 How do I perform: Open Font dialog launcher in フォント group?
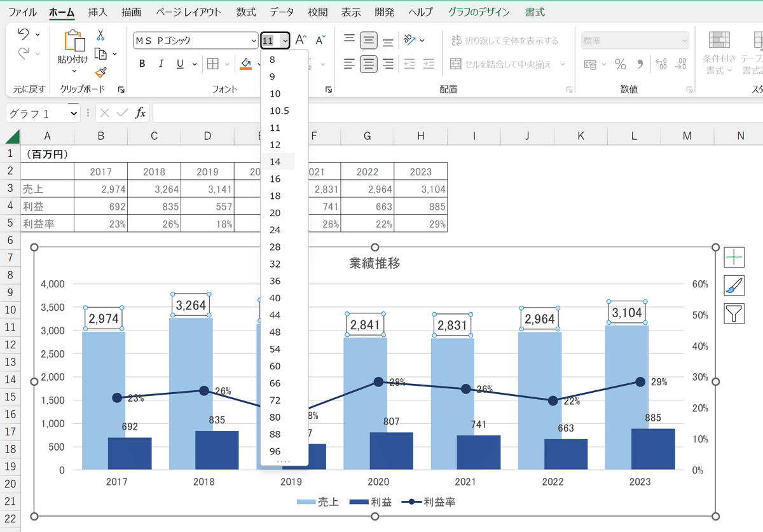[x=328, y=90]
